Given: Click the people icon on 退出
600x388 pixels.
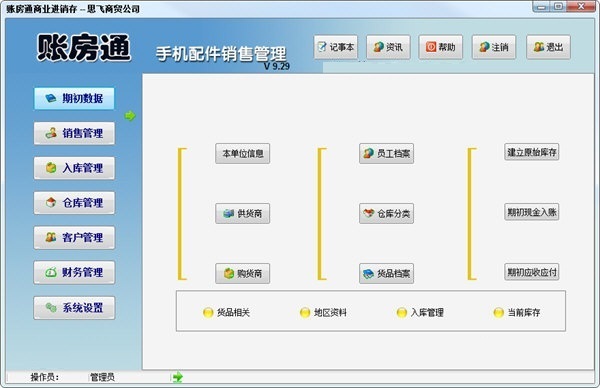Looking at the screenshot, I should coord(539,47).
